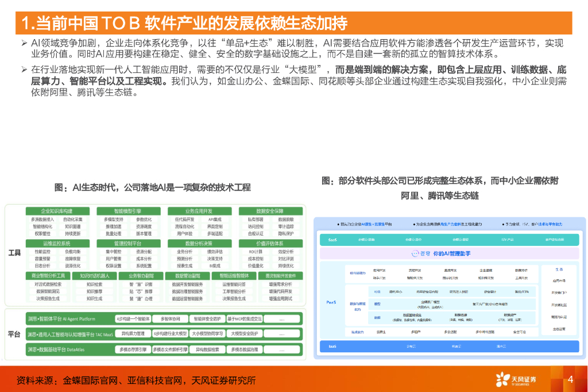
Task: Click the 知识对话机器人 header
Action: (x=95, y=275)
